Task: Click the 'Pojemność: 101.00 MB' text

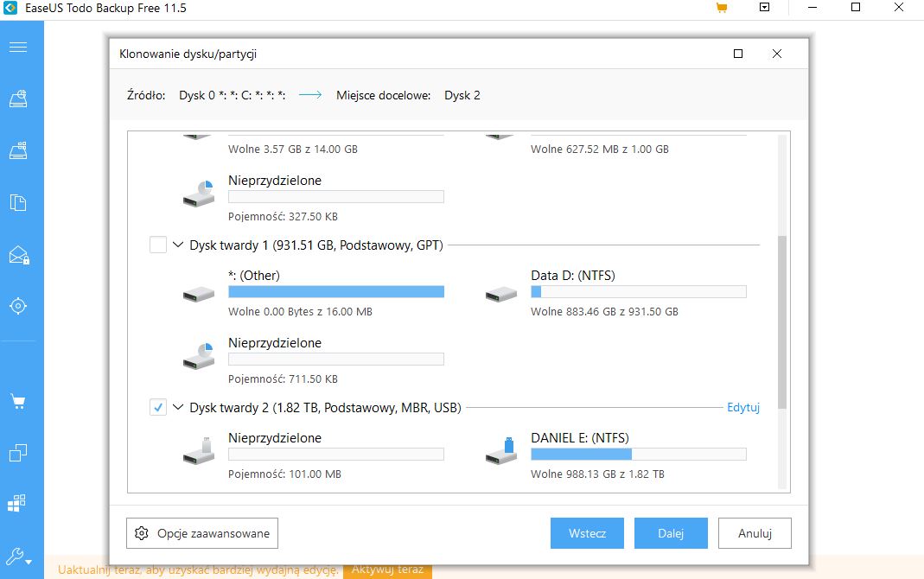Action: [x=284, y=474]
